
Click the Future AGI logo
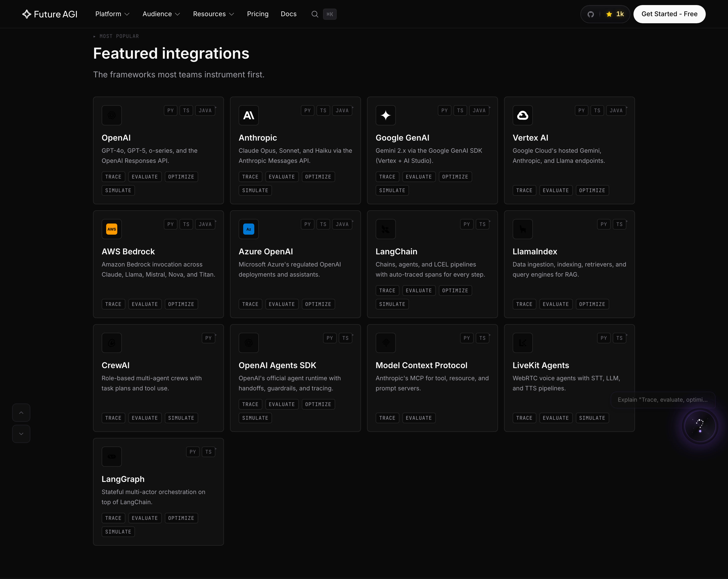click(x=50, y=14)
